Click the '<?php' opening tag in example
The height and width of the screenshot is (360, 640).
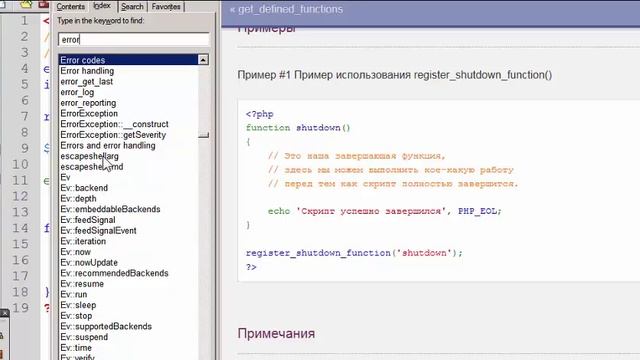(260, 114)
